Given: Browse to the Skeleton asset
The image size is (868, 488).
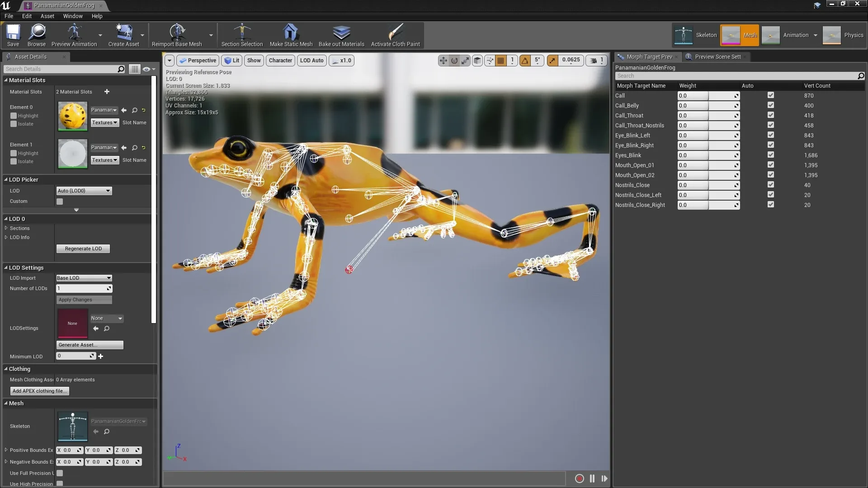Looking at the screenshot, I should (107, 432).
